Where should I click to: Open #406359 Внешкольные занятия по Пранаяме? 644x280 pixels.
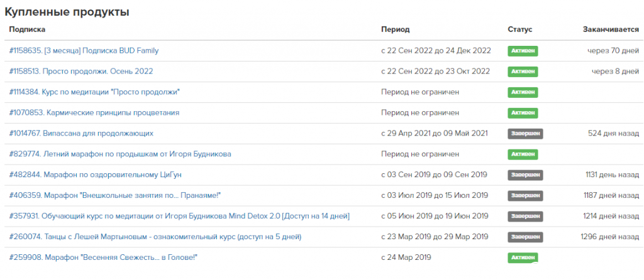coord(115,195)
